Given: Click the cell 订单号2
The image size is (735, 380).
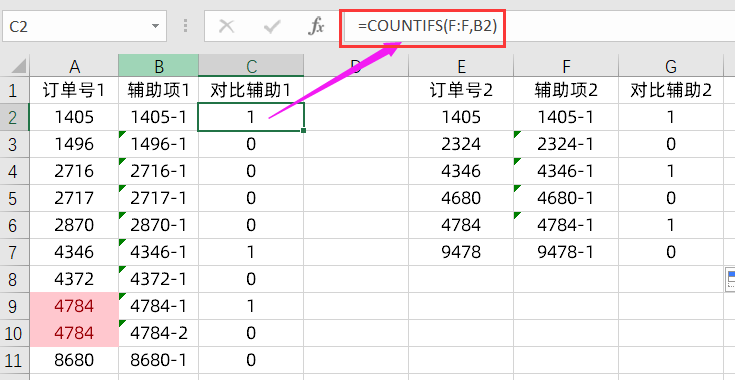Looking at the screenshot, I should [x=461, y=90].
